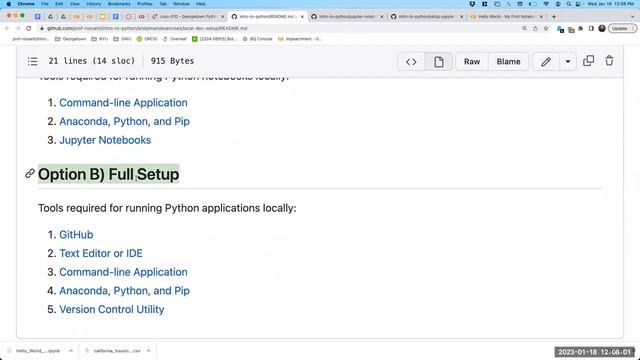640x360 pixels.
Task: Open the File menu
Action: (x=45, y=4)
